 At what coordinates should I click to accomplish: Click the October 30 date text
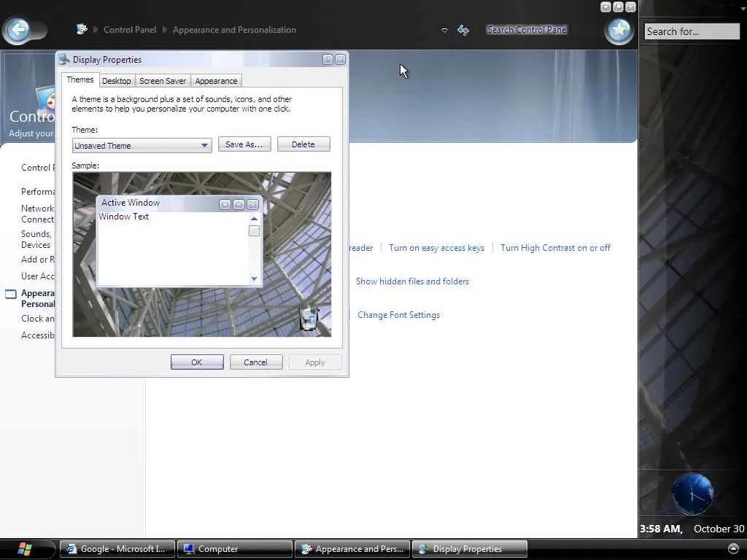pyautogui.click(x=719, y=529)
